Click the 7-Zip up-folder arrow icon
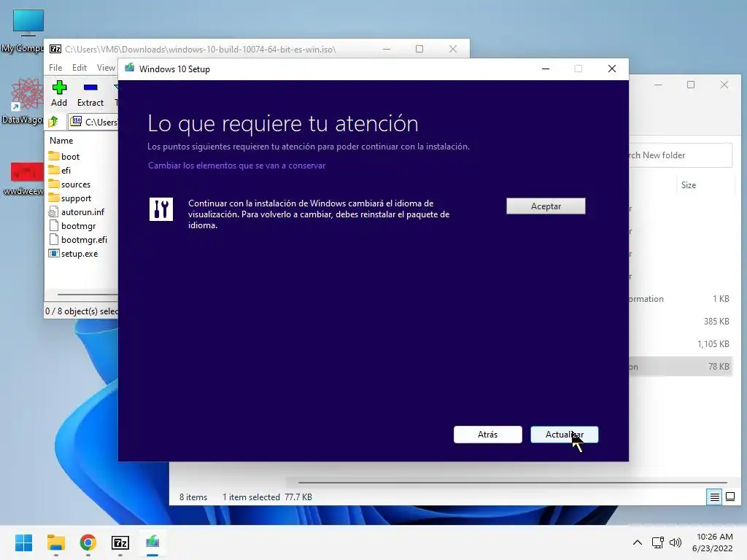Screen dimensions: 747x560 pos(53,122)
